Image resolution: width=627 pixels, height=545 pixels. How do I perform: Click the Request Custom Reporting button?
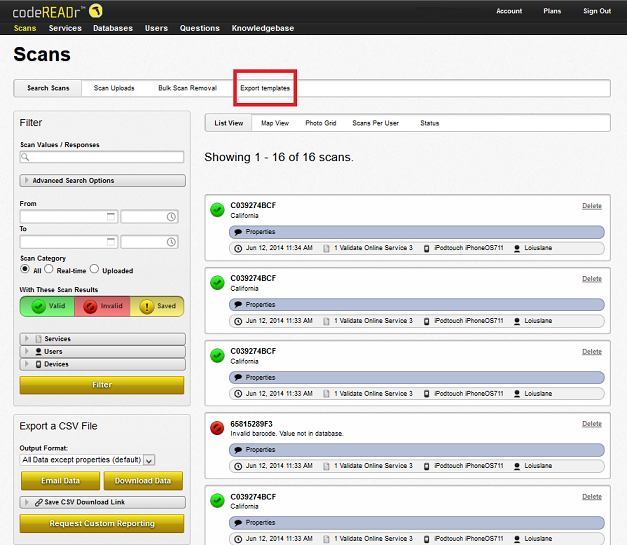pos(102,523)
